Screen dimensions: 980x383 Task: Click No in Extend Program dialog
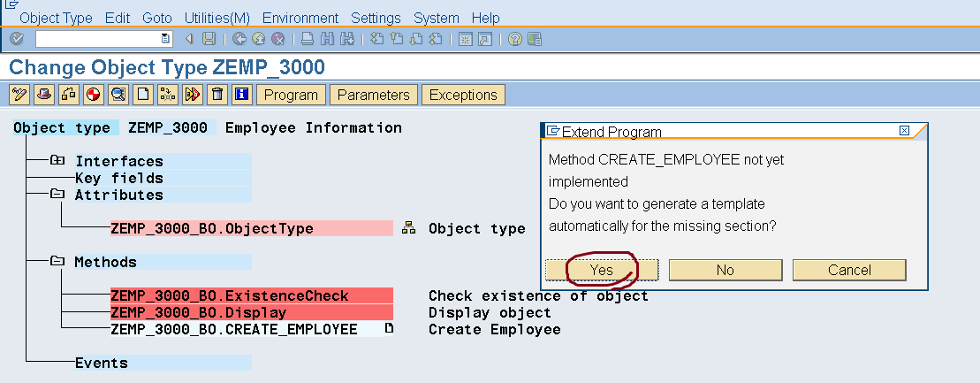click(726, 270)
